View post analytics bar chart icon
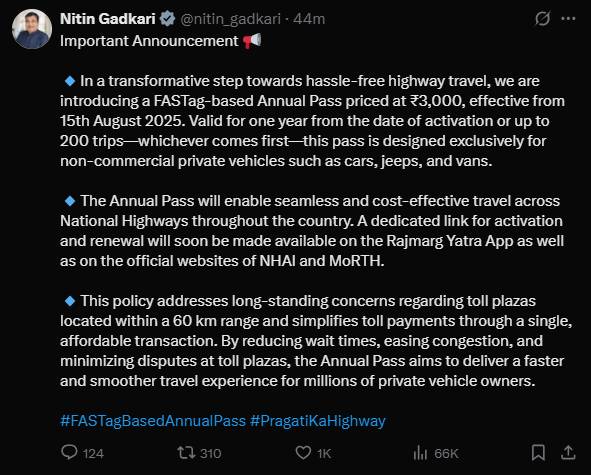This screenshot has height=475, width=591. coord(420,453)
